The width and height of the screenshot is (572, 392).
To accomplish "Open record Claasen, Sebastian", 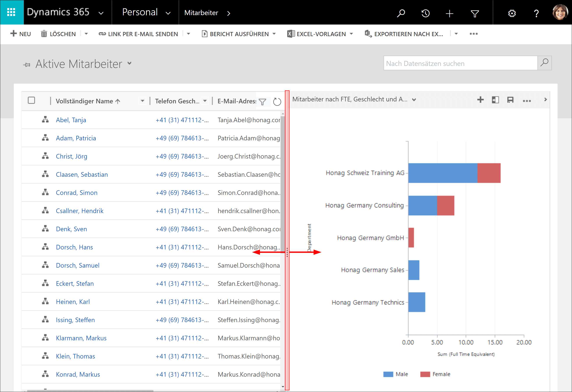I will 82,175.
